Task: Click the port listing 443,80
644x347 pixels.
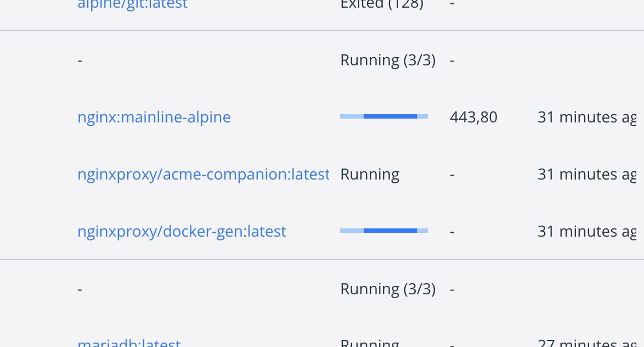Action: click(x=473, y=117)
